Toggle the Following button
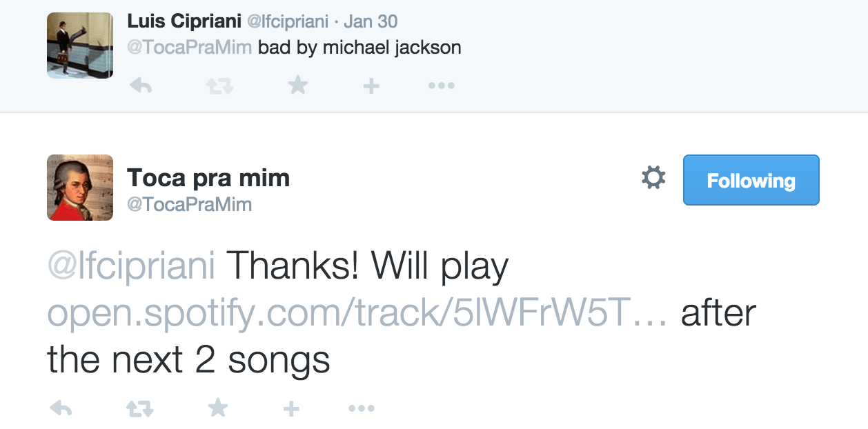 point(751,180)
